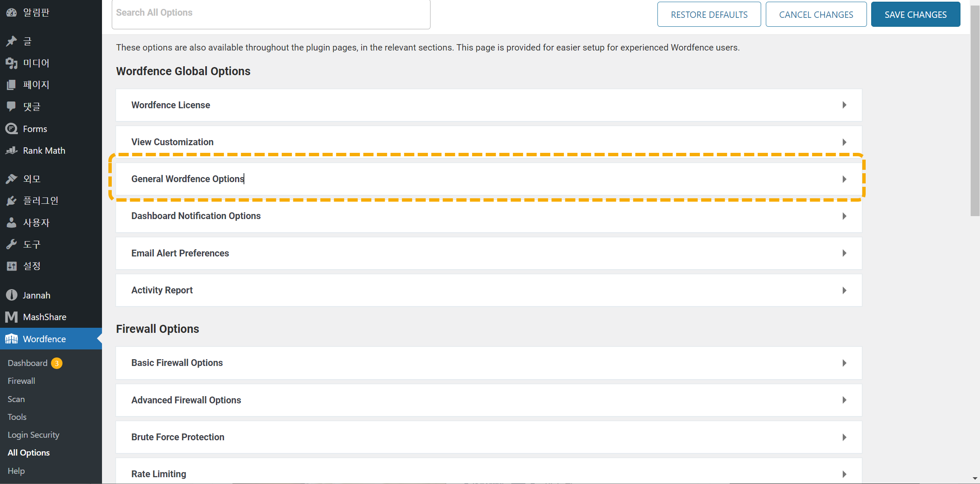Click the RESTORE DEFAULTS button
The height and width of the screenshot is (484, 980).
click(x=709, y=14)
